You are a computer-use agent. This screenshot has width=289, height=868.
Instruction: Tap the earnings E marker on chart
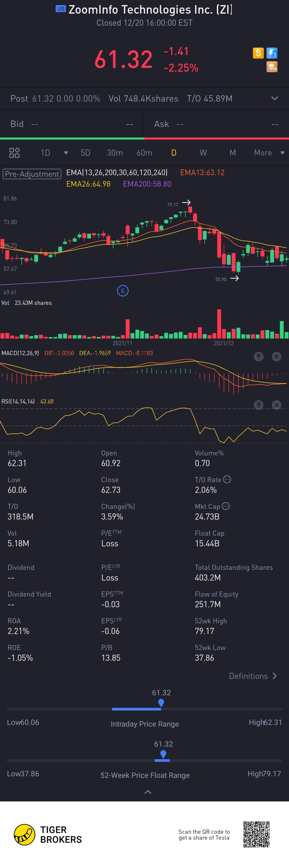[123, 291]
